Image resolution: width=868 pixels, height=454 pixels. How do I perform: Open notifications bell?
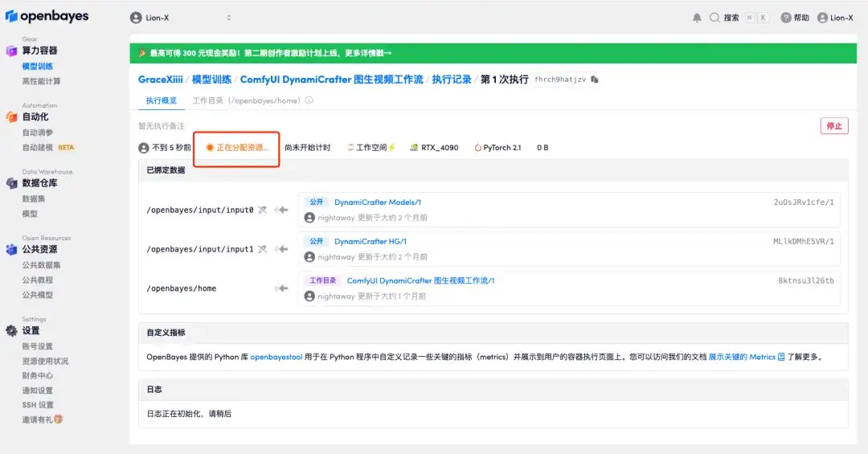point(697,18)
